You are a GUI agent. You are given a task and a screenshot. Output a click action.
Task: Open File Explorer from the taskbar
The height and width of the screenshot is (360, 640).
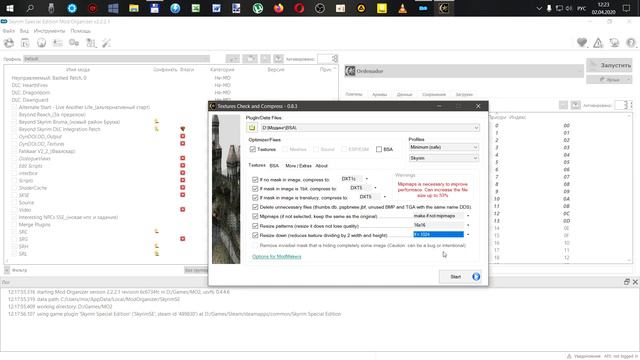[134, 8]
